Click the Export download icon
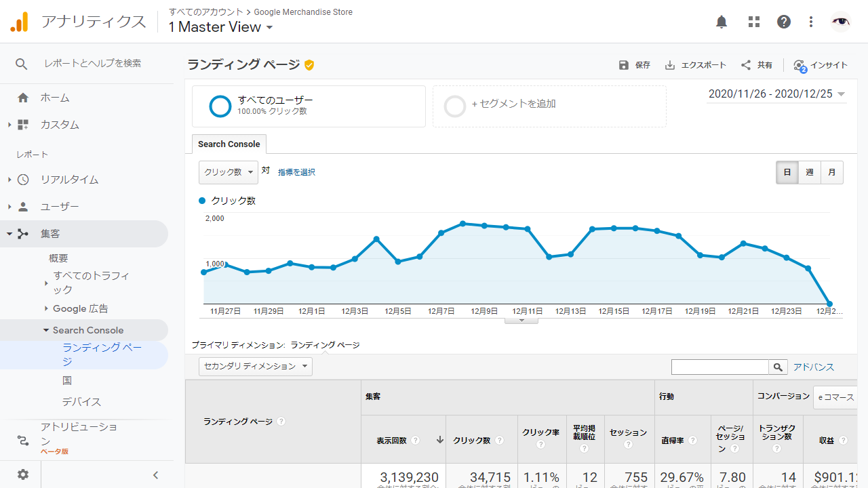Image resolution: width=868 pixels, height=488 pixels. [x=670, y=65]
